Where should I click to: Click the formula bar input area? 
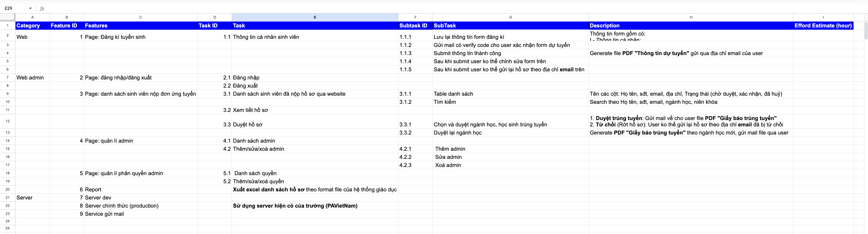pos(438,8)
